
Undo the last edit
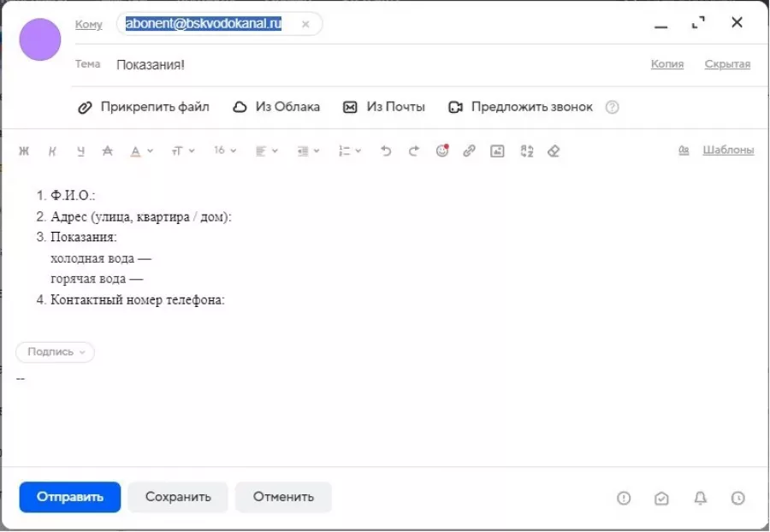point(386,151)
